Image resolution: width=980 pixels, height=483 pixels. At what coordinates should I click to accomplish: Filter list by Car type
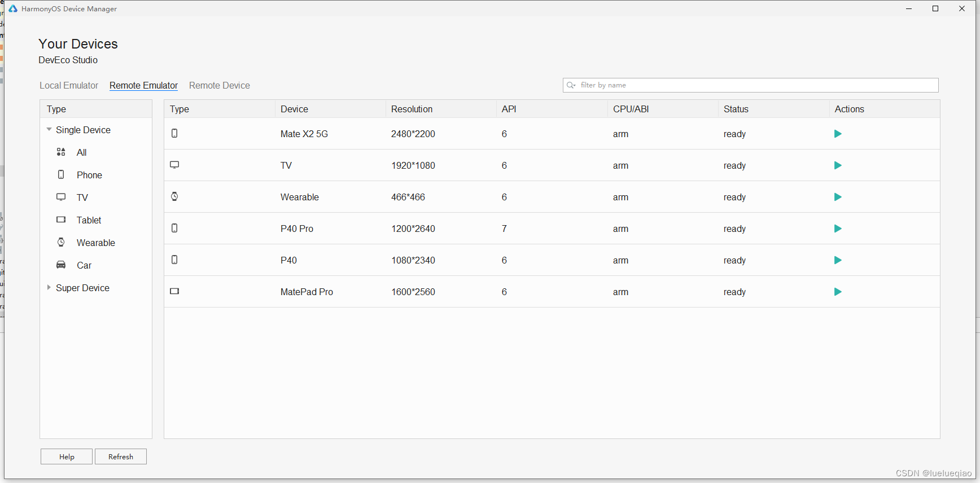pyautogui.click(x=84, y=265)
